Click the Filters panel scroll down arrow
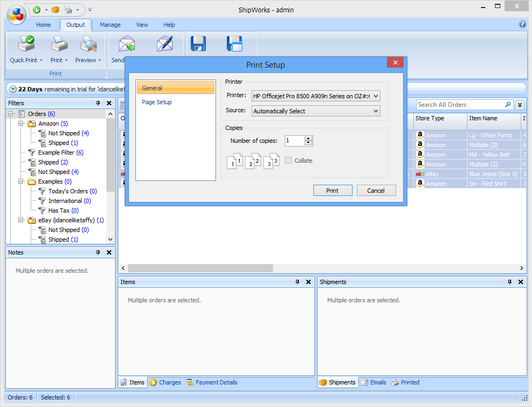Viewport: 532px width, 407px height. pos(110,239)
